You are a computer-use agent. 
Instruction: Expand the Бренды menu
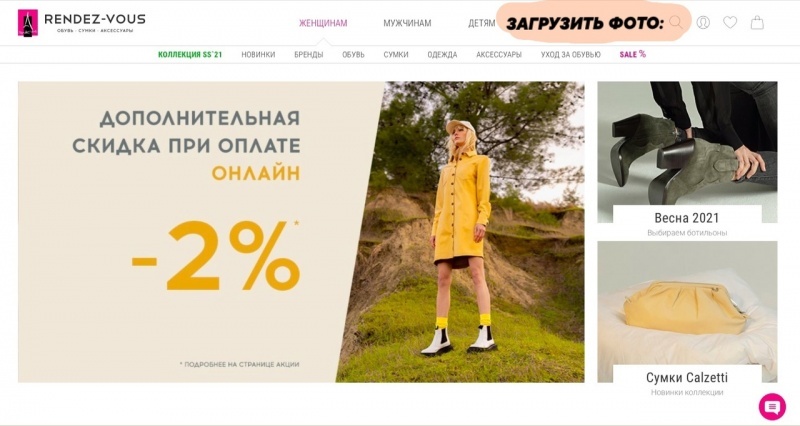point(309,55)
